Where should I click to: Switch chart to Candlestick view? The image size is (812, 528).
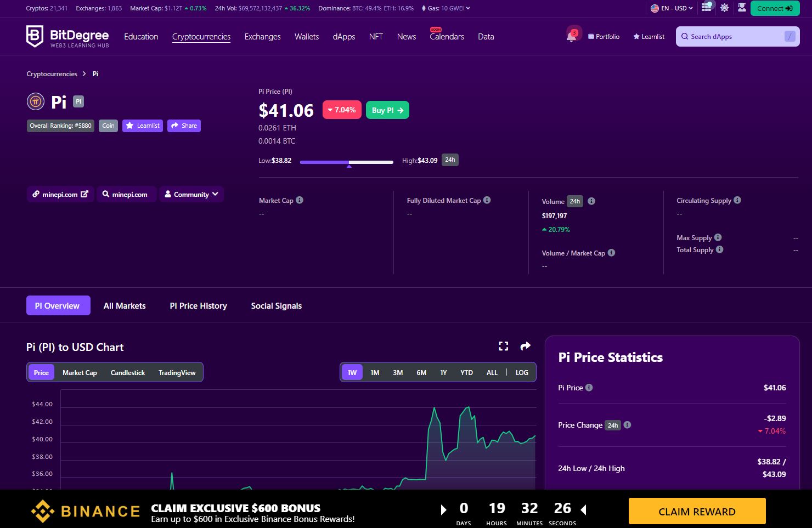tap(128, 372)
